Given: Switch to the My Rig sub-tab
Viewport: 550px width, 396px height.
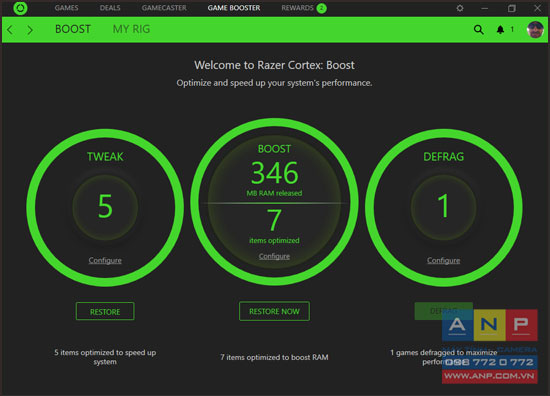Looking at the screenshot, I should (131, 29).
